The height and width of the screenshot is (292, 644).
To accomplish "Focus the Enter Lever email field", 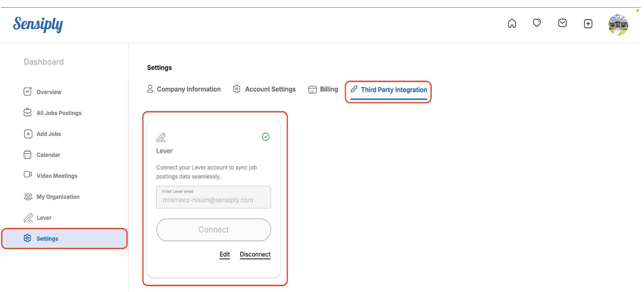I will [x=213, y=198].
